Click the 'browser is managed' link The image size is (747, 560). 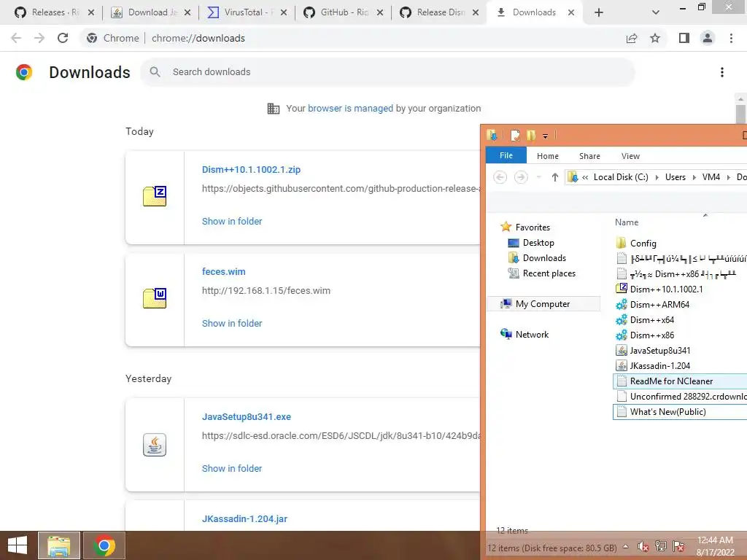click(350, 108)
